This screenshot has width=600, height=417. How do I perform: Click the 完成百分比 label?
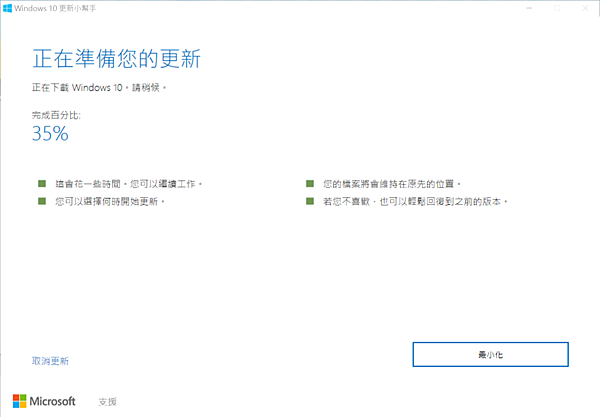coord(56,115)
